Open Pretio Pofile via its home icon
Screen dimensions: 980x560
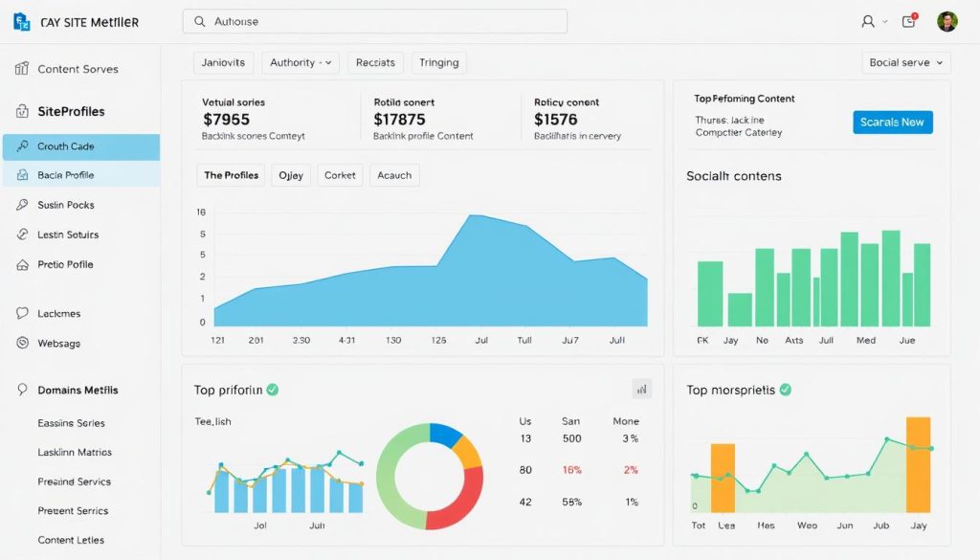(x=20, y=264)
